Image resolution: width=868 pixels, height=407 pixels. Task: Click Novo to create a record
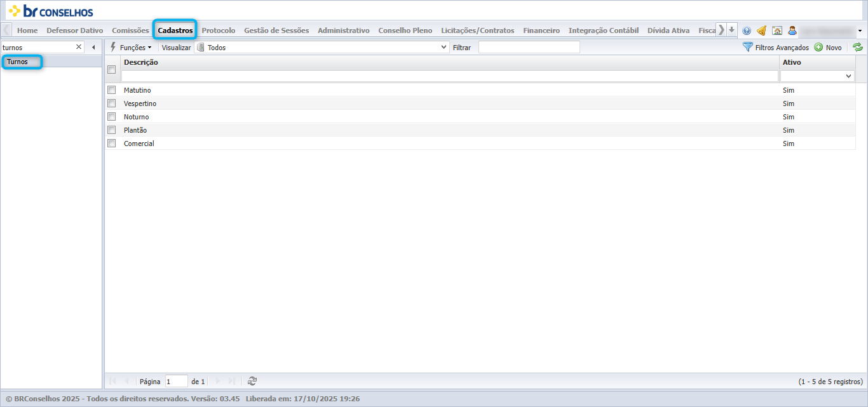point(828,48)
